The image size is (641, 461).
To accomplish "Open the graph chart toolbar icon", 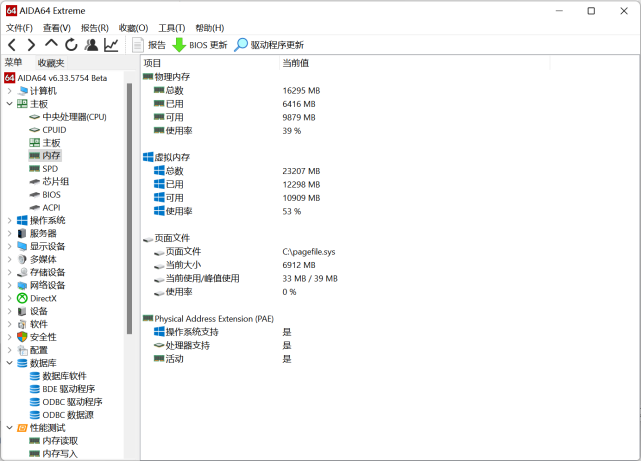I will click(x=111, y=45).
